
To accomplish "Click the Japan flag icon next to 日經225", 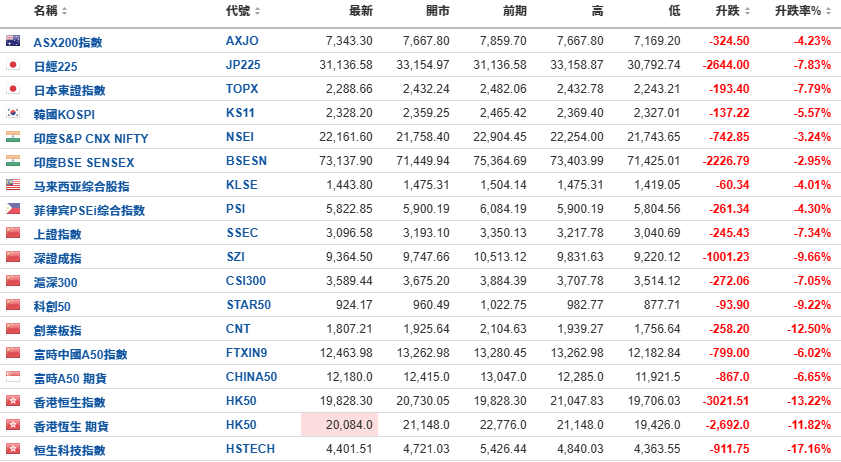I will 13,64.
